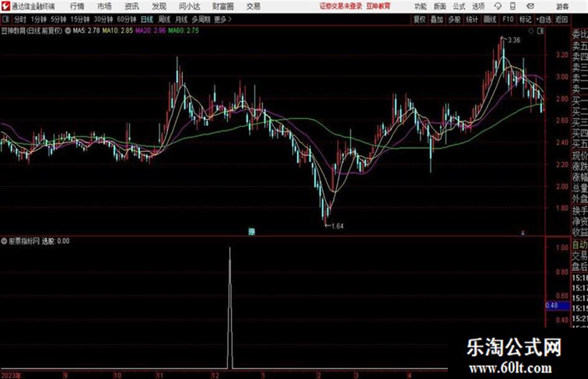This screenshot has width=588, height=379.
Task: Open the customer service headset icon
Action: (498, 6)
